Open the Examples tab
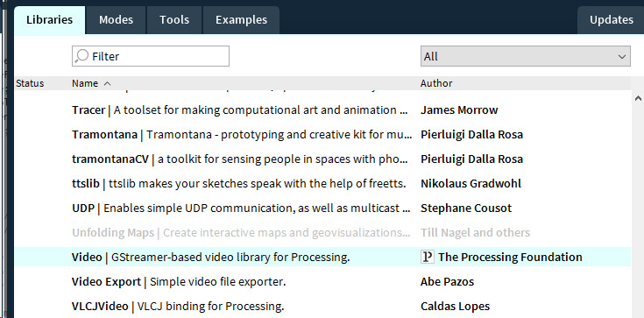 [241, 20]
